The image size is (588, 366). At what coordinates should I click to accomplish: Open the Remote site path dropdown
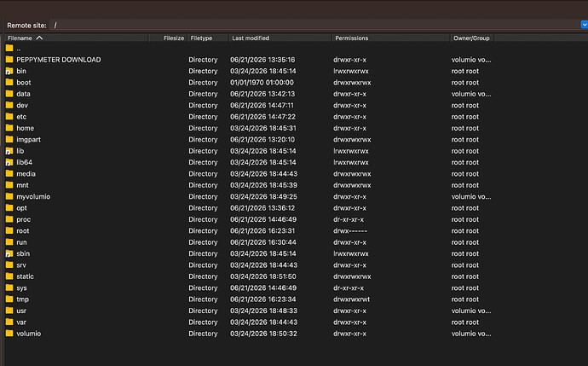click(585, 25)
